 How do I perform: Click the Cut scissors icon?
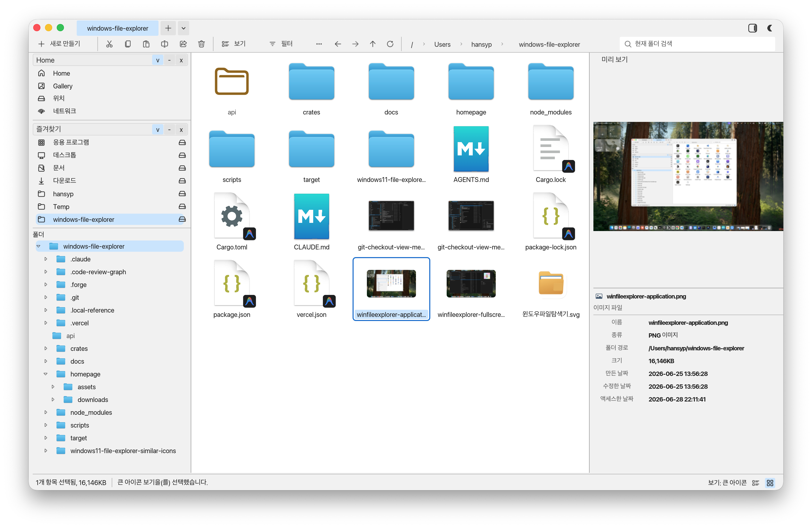coord(109,44)
